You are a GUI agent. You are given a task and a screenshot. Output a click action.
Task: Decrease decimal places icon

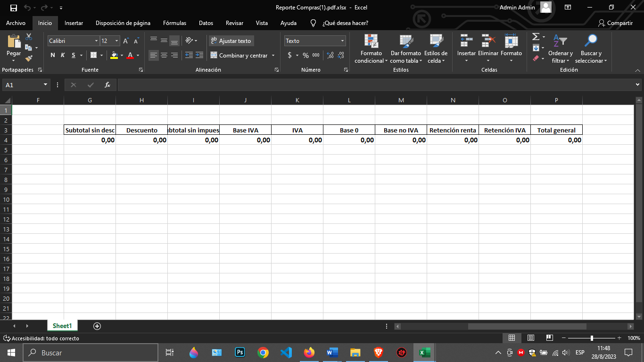tap(341, 55)
